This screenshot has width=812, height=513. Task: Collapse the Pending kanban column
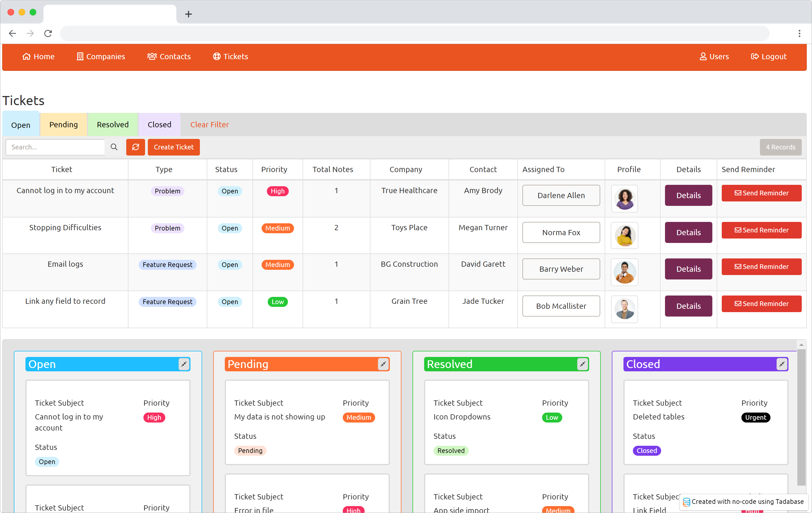(x=383, y=364)
